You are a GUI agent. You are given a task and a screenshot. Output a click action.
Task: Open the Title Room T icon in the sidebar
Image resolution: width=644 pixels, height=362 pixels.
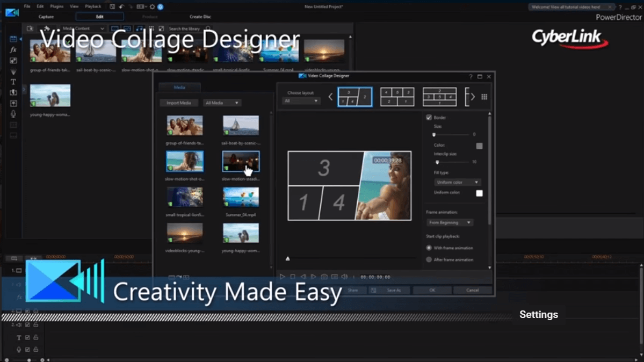[13, 82]
